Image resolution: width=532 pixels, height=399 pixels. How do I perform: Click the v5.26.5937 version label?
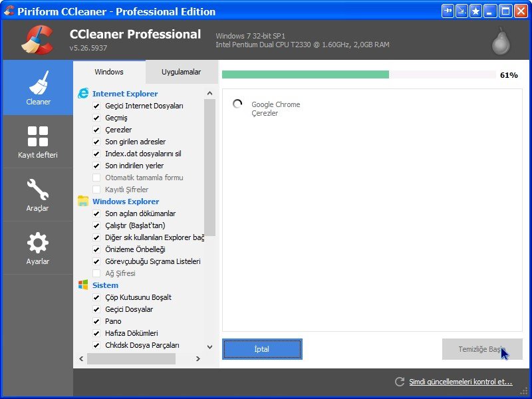(88, 48)
